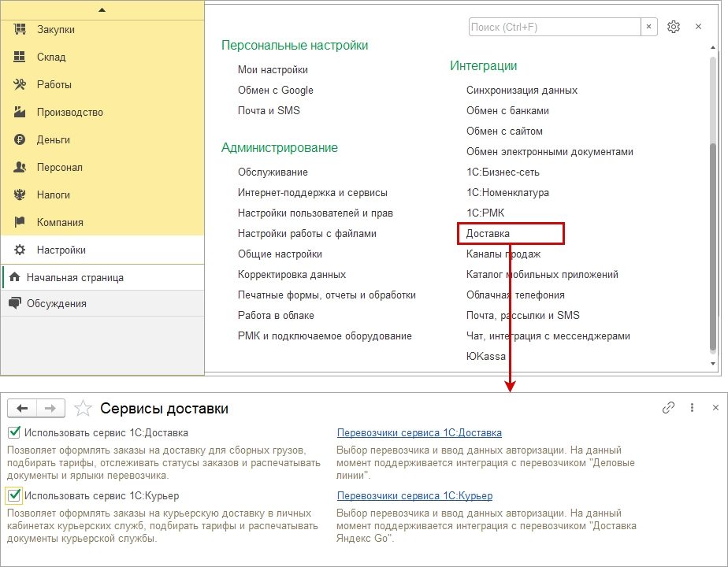The width and height of the screenshot is (728, 567).
Task: Switch to Обсуждения tab
Action: [103, 303]
